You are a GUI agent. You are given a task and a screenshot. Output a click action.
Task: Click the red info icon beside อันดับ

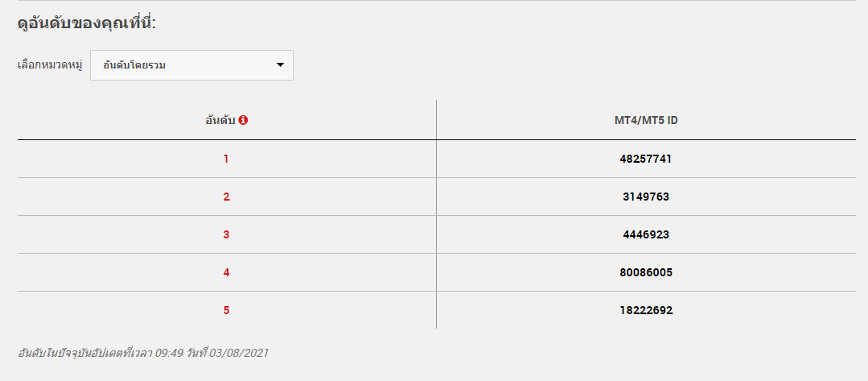tap(243, 120)
